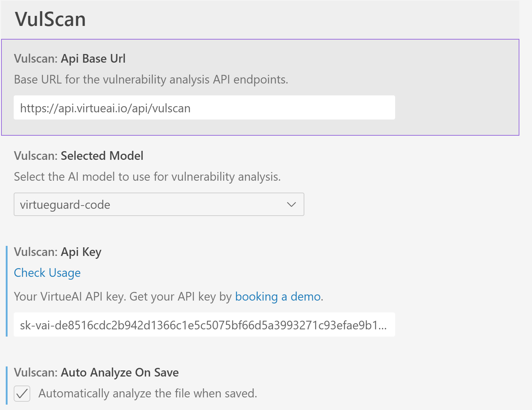Click the Check Usage link
The image size is (532, 410).
pyautogui.click(x=47, y=273)
